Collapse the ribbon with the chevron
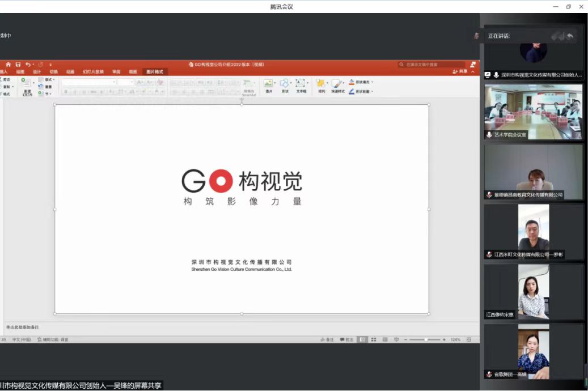Viewport: 588px width, 391px height. [473, 71]
